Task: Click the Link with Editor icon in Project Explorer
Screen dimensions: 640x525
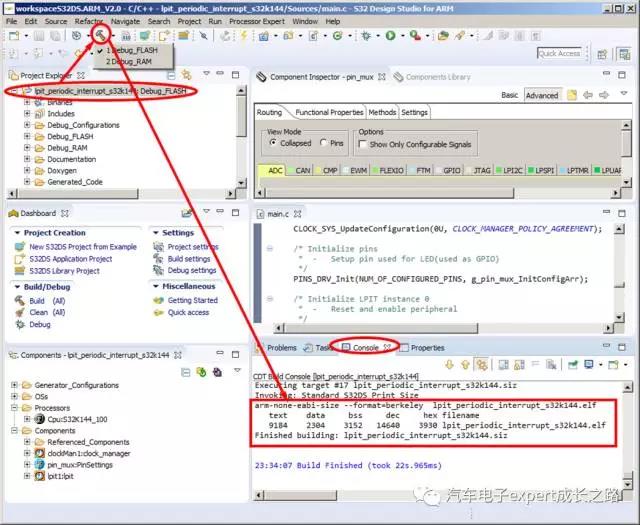Action: click(x=186, y=76)
